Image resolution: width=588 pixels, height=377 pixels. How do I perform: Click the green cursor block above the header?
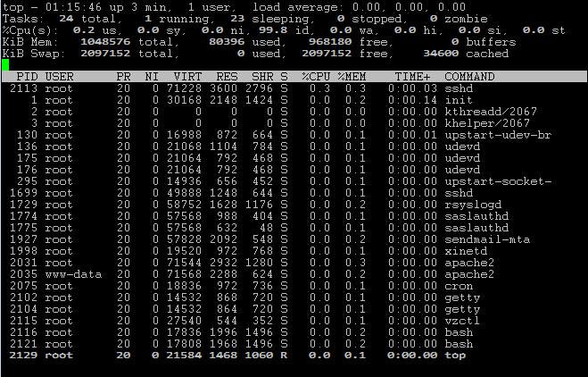click(5, 64)
